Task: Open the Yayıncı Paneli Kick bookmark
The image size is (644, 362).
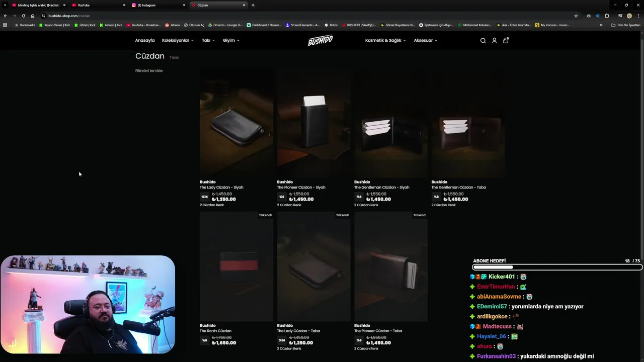Action: pyautogui.click(x=55, y=25)
